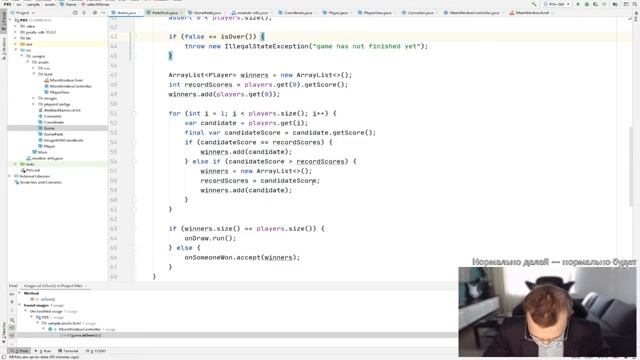Image resolution: width=640 pixels, height=360 pixels.
Task: Open the Run tool window bottom tab
Action: tap(43, 351)
